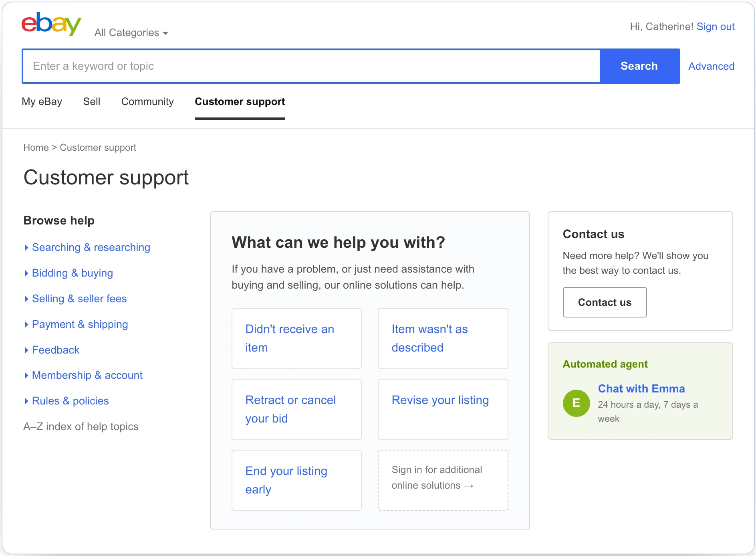Viewport: 756px width, 556px height.
Task: Open Selling & seller fees link
Action: tap(79, 299)
